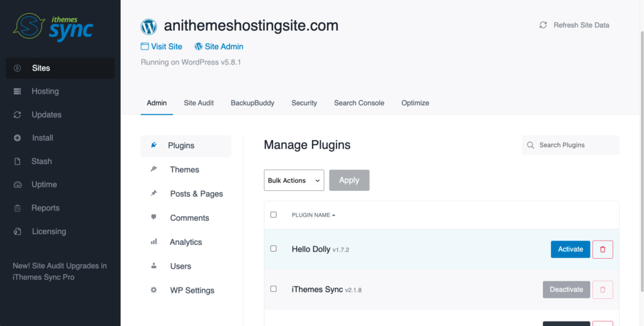Select Themes in the Admin side menu

click(x=184, y=170)
